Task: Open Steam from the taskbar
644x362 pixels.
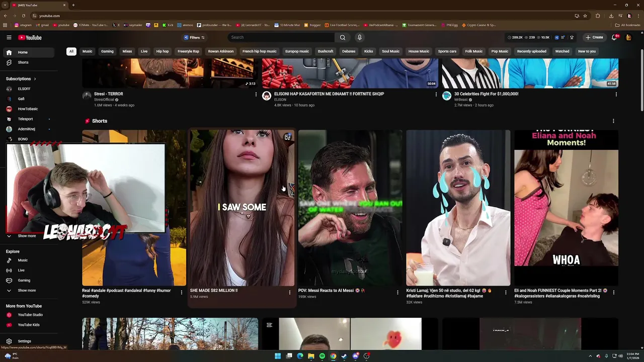Action: (344, 356)
